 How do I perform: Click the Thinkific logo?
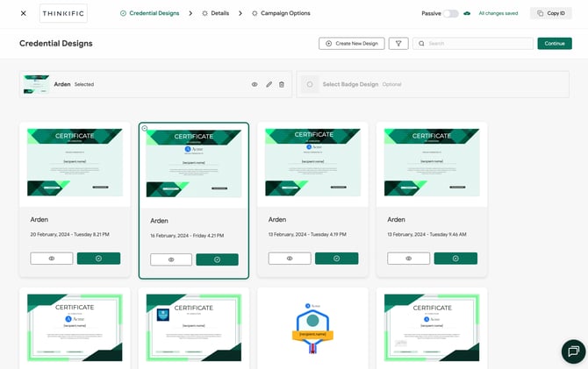coord(63,13)
